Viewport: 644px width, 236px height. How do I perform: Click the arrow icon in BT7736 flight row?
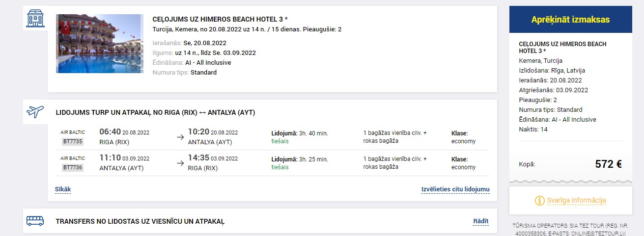pyautogui.click(x=180, y=163)
